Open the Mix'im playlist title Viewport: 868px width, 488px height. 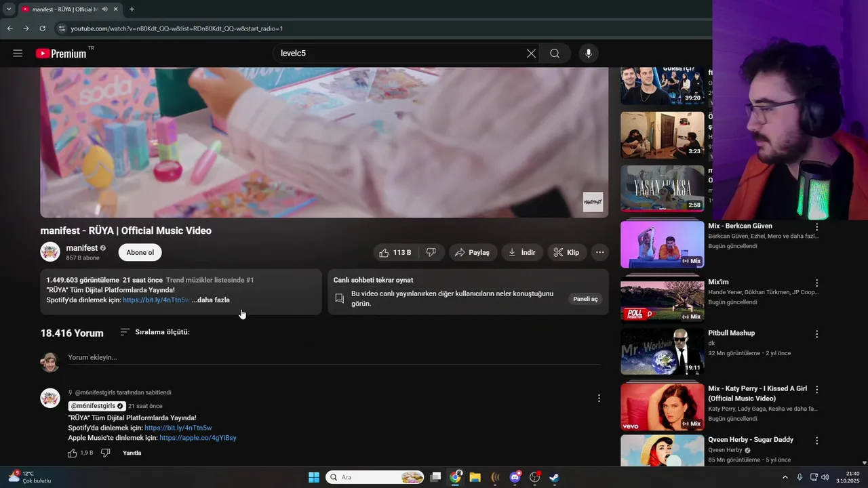tap(719, 282)
